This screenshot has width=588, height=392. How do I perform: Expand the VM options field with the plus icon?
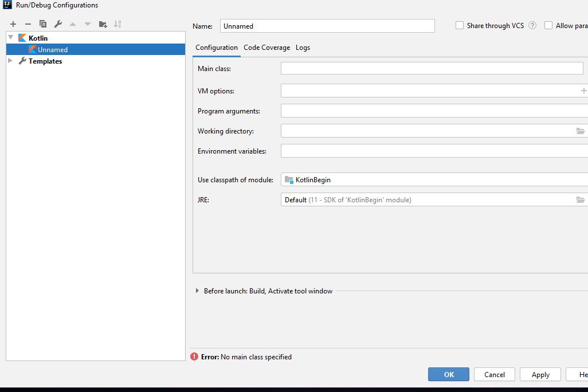pyautogui.click(x=583, y=91)
